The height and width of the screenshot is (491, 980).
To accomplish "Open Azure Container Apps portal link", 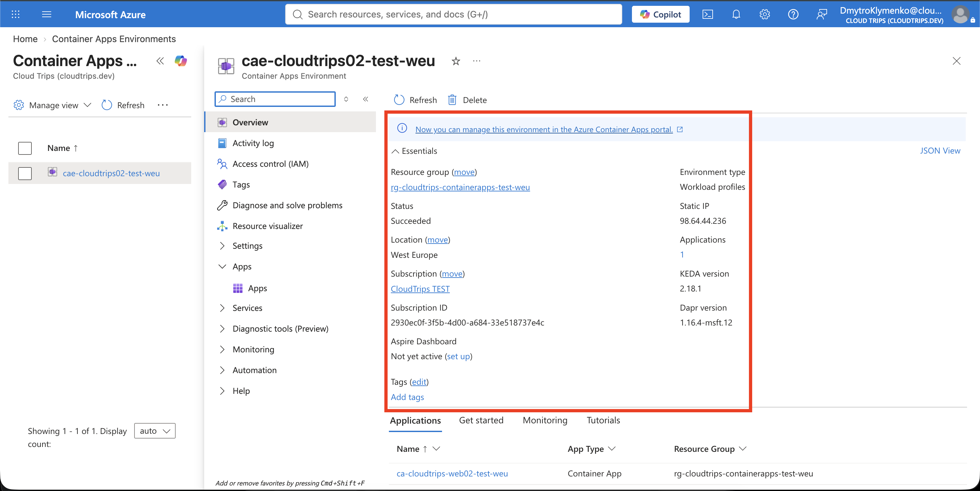I will coord(544,129).
